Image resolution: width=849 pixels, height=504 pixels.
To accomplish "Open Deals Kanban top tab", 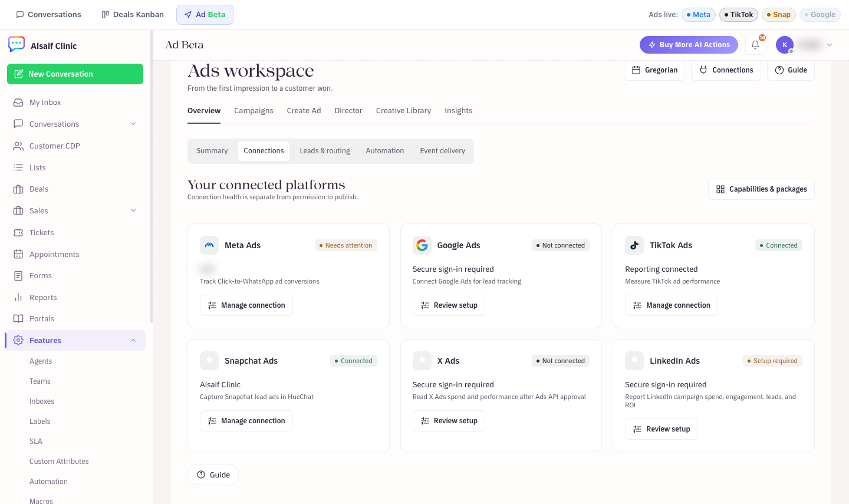I will pos(133,15).
